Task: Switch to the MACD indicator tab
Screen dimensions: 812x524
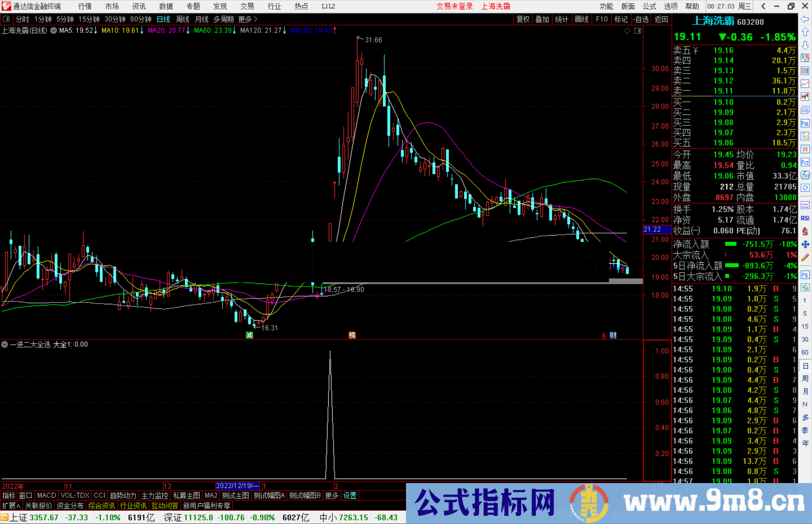Action: click(x=46, y=495)
